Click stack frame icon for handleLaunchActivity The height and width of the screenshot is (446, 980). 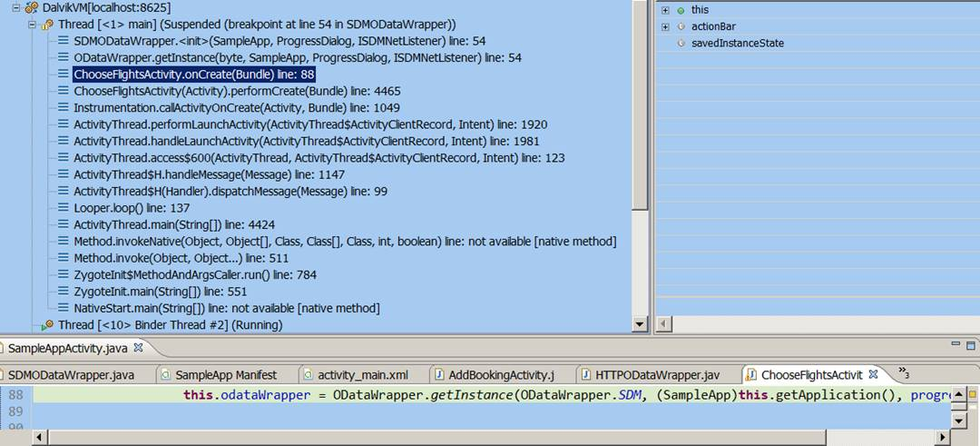pyautogui.click(x=64, y=141)
